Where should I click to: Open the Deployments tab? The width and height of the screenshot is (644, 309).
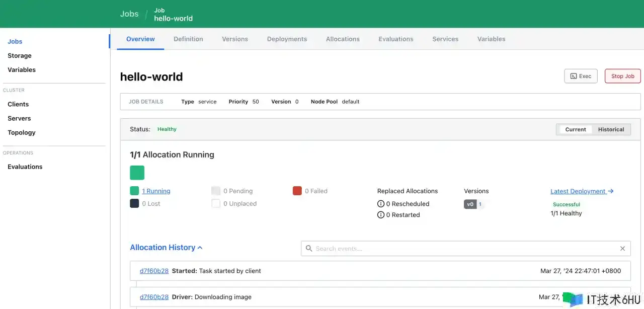click(287, 39)
